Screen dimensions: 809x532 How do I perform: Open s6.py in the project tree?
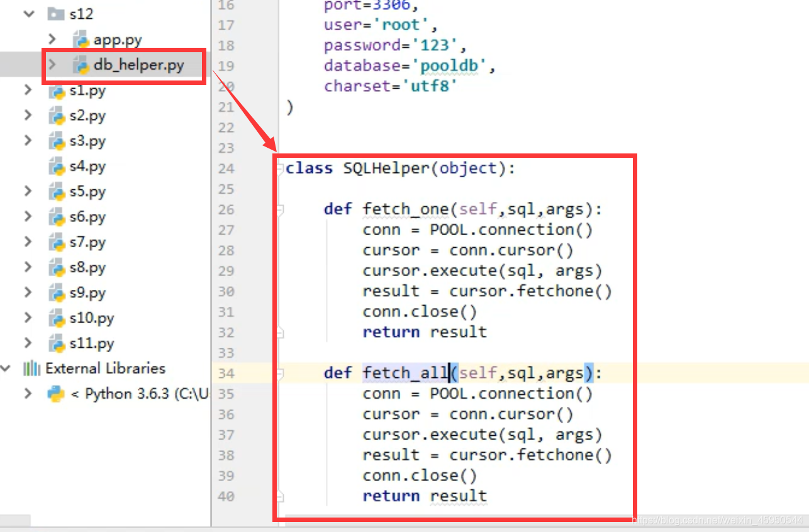coord(87,217)
